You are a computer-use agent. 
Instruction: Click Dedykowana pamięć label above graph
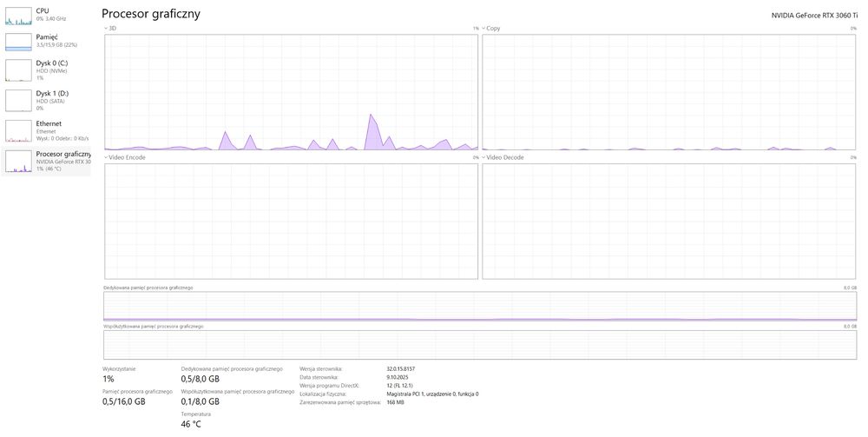coord(148,288)
